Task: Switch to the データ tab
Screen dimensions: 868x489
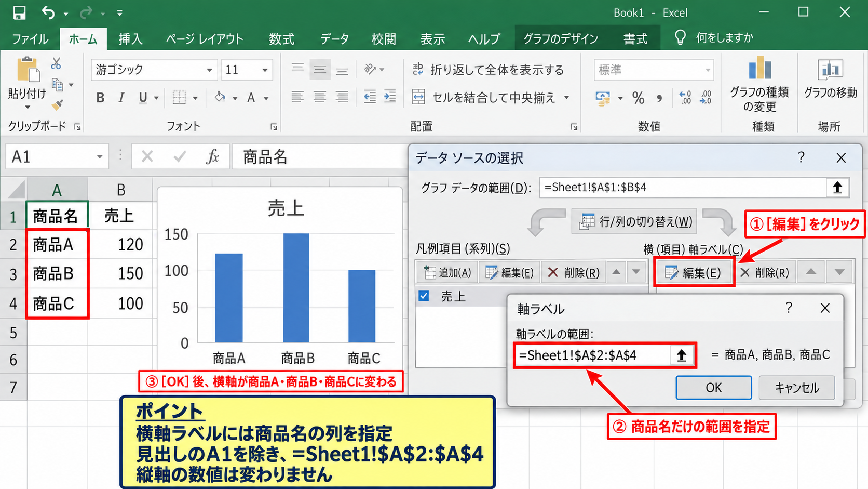Action: [x=334, y=39]
